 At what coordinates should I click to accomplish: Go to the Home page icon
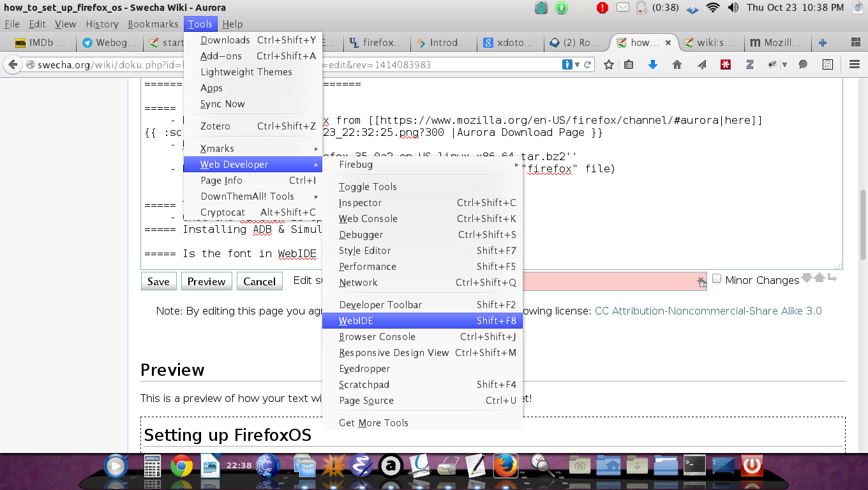(x=677, y=64)
